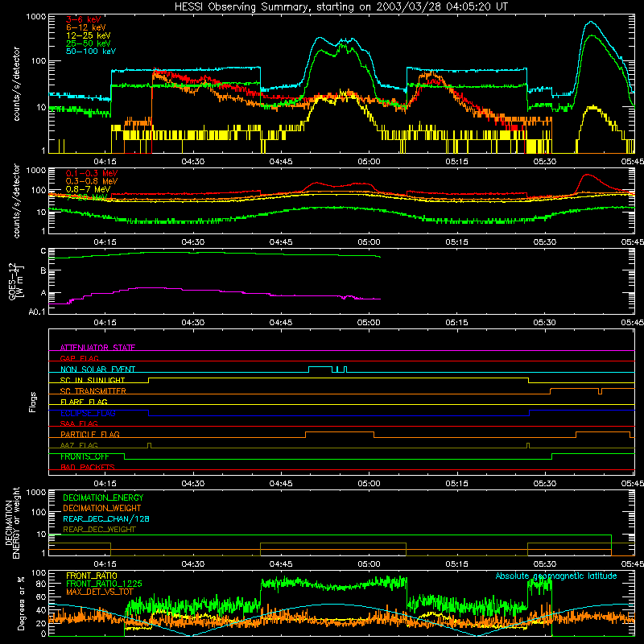644x644 pixels.
Task: Select the 6-12 keV legend label
Action: click(x=86, y=27)
